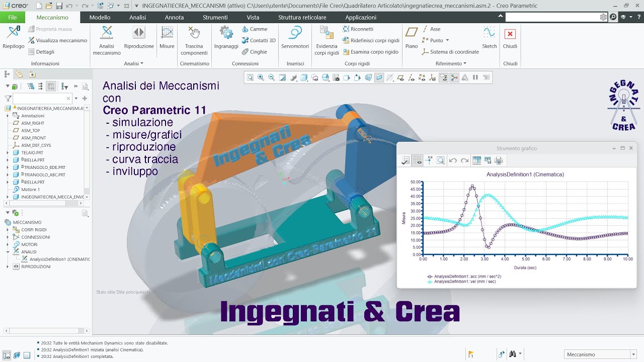Expand the CORPI RIGIDI node
Screen dimensions: 644x362
pos(8,230)
